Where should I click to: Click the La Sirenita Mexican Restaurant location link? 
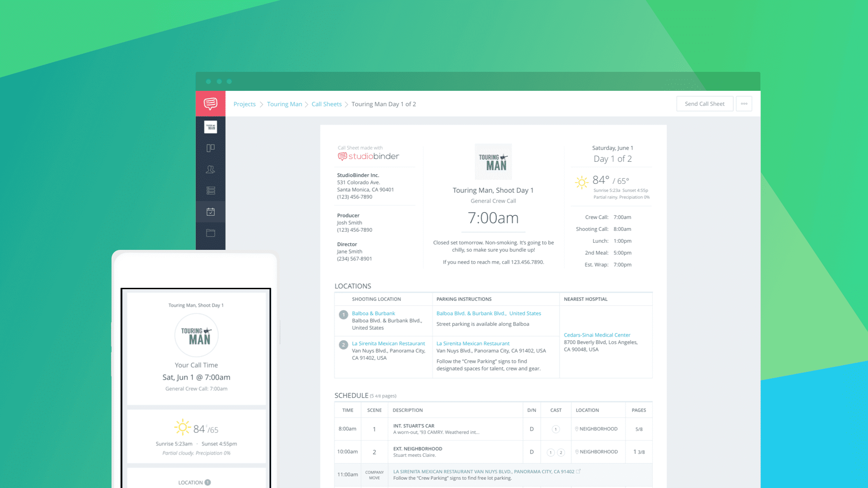387,343
